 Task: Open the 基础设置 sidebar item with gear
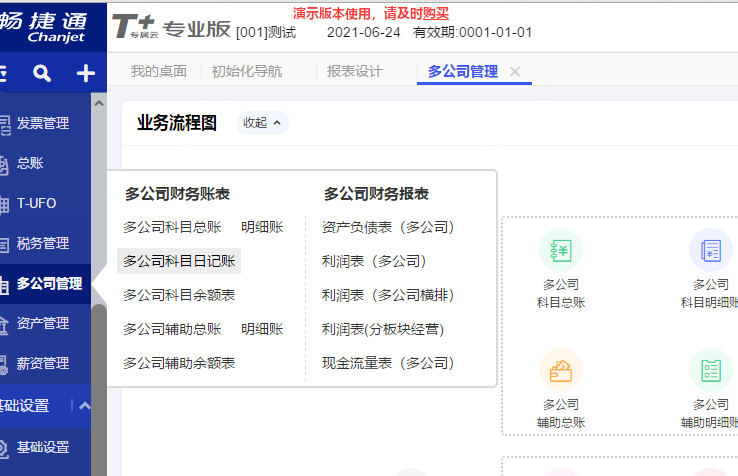[x=43, y=447]
